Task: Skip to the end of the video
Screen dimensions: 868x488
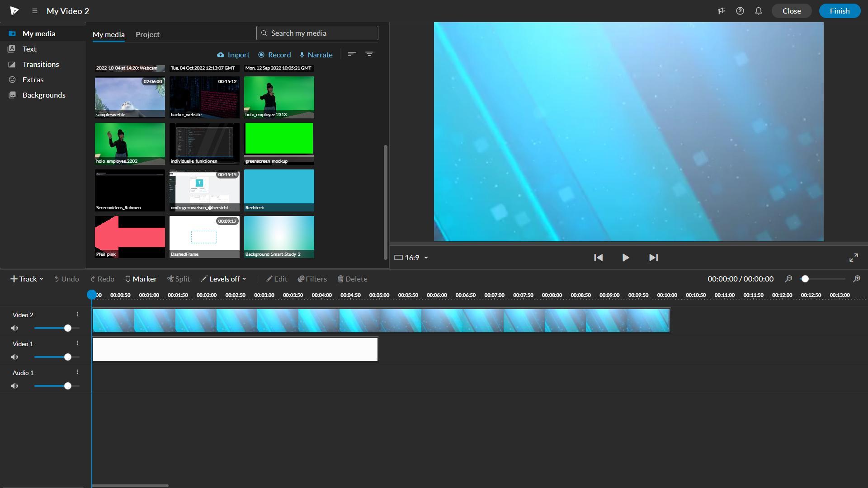Action: [653, 258]
